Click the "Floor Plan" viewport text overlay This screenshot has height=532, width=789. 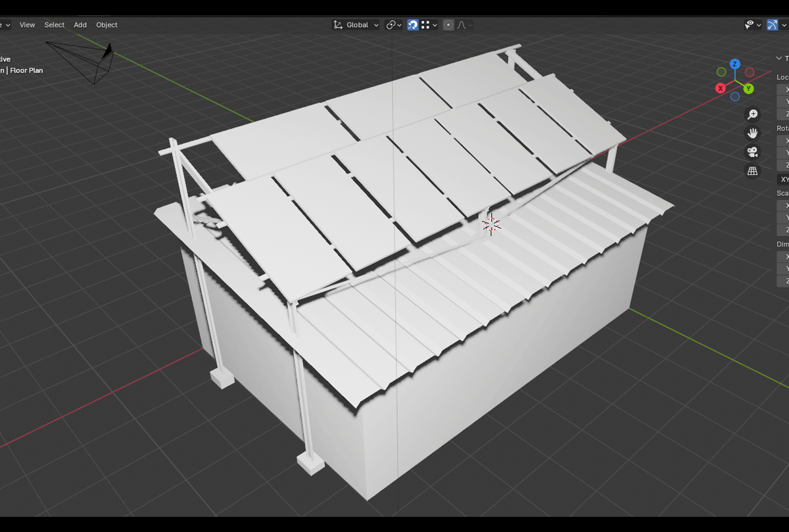click(x=26, y=70)
